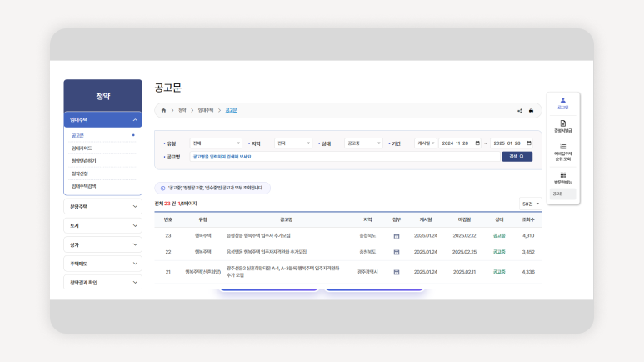The height and width of the screenshot is (362, 644).
Task: Open the grid menu icon in quick menu
Action: 562,175
